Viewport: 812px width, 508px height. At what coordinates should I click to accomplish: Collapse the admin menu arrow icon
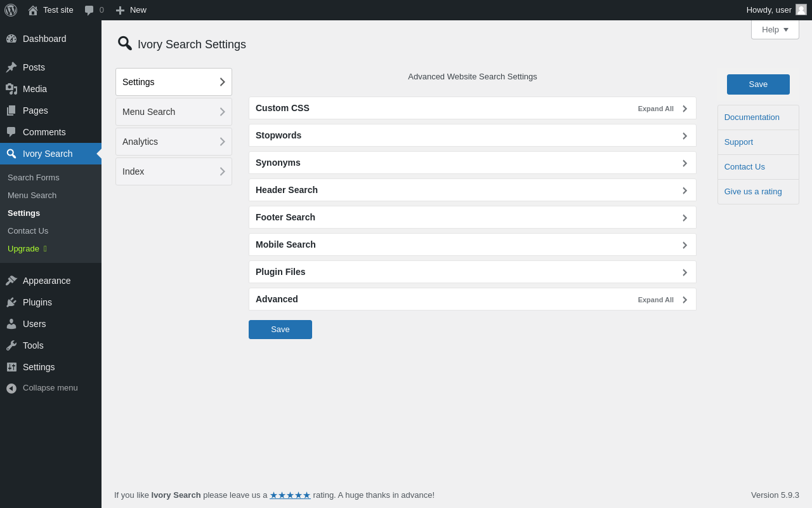click(x=11, y=388)
